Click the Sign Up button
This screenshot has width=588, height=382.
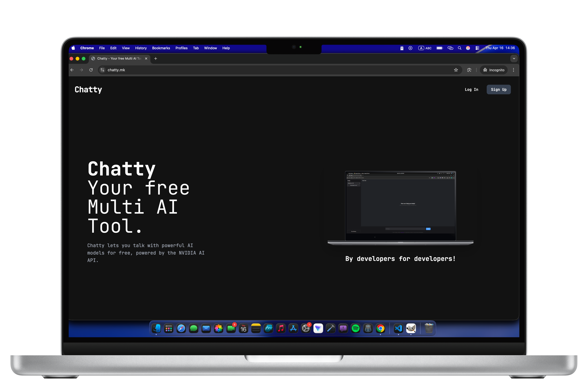click(498, 90)
